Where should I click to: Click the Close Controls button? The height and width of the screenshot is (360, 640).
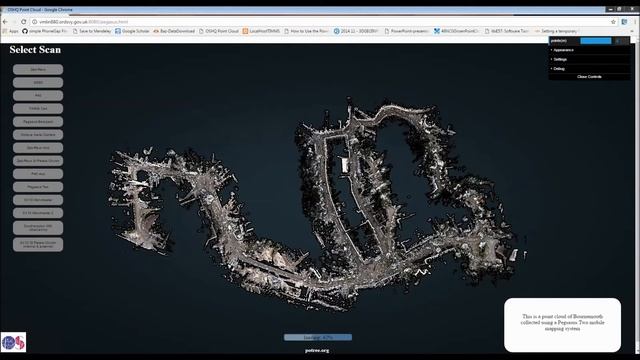pos(589,77)
